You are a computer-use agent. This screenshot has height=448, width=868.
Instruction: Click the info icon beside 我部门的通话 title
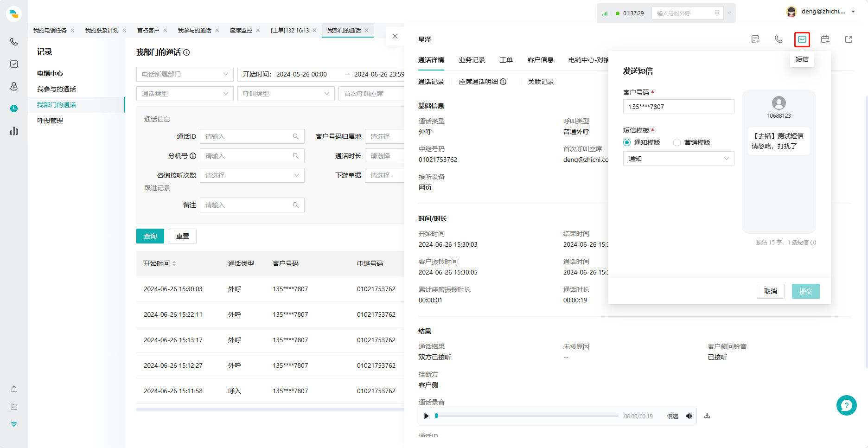186,52
